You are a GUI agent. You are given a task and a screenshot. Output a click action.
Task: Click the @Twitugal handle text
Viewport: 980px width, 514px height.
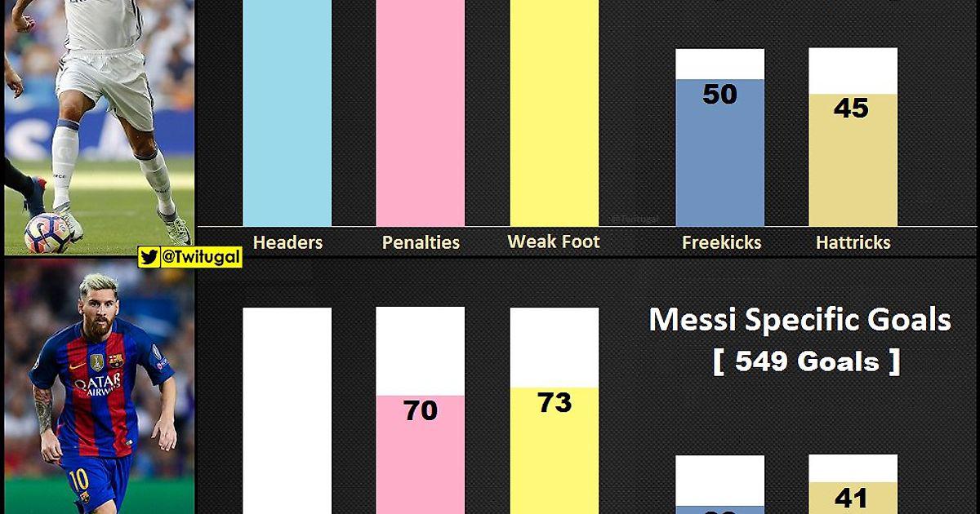(x=201, y=258)
